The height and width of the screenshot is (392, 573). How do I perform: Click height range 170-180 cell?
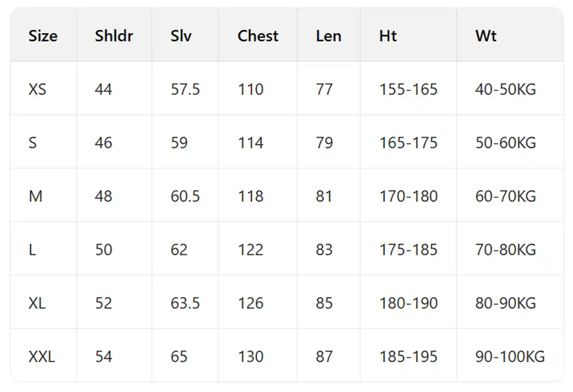point(408,196)
